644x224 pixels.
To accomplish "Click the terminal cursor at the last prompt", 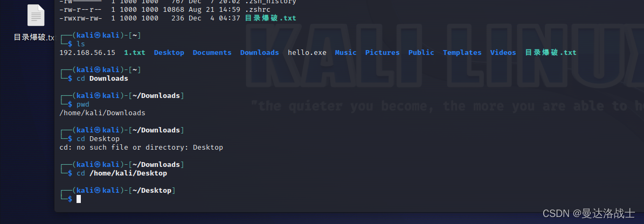I will pyautogui.click(x=79, y=199).
